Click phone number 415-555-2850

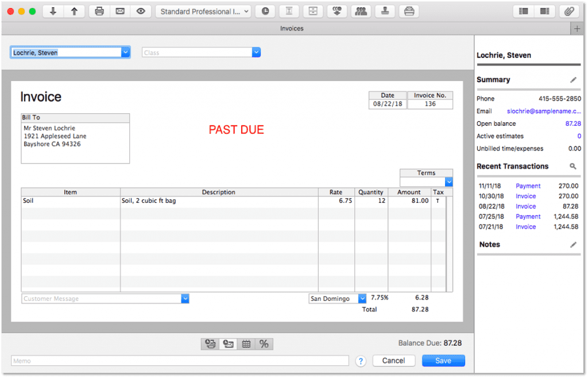point(559,99)
